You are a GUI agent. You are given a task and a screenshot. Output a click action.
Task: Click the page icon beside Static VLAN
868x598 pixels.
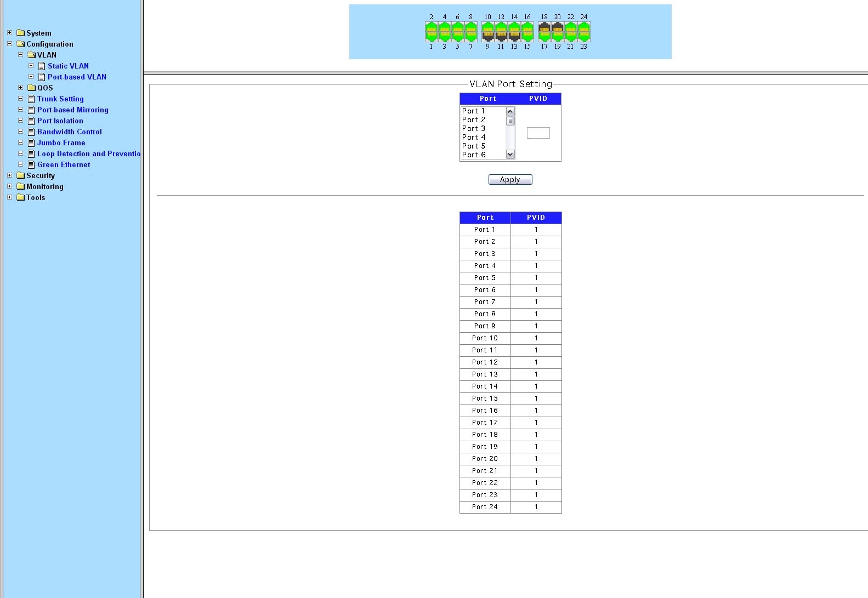[42, 66]
